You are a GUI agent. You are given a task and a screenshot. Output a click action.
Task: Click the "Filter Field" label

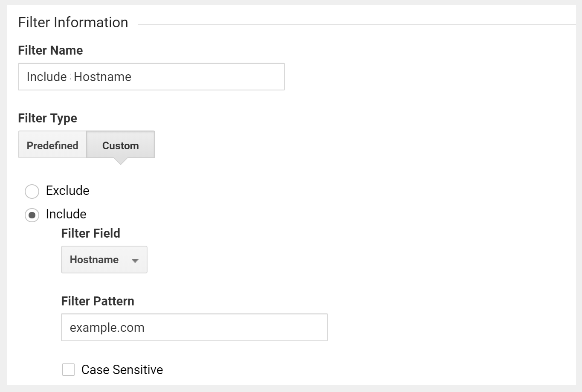90,233
